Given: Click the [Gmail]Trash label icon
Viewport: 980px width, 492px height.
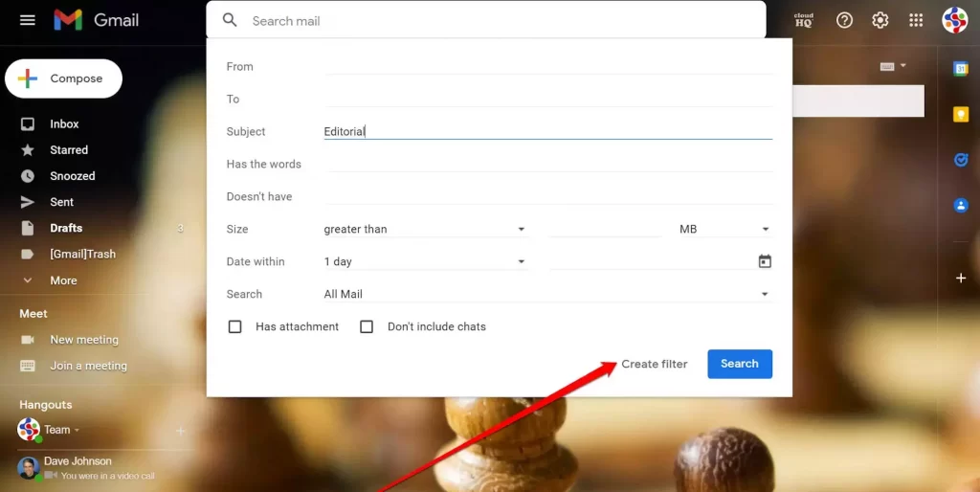Looking at the screenshot, I should [28, 255].
